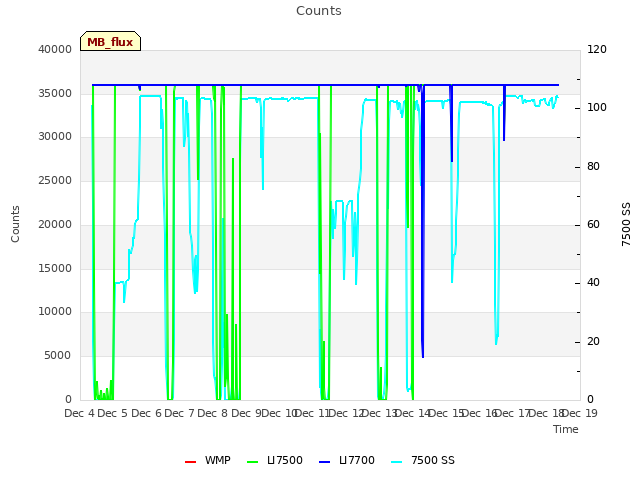
Task: Click the 40 right axis tick label
Action: click(593, 282)
